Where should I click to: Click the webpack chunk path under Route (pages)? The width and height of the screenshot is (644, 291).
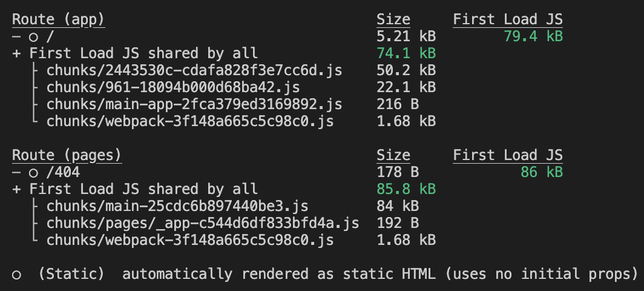click(190, 240)
